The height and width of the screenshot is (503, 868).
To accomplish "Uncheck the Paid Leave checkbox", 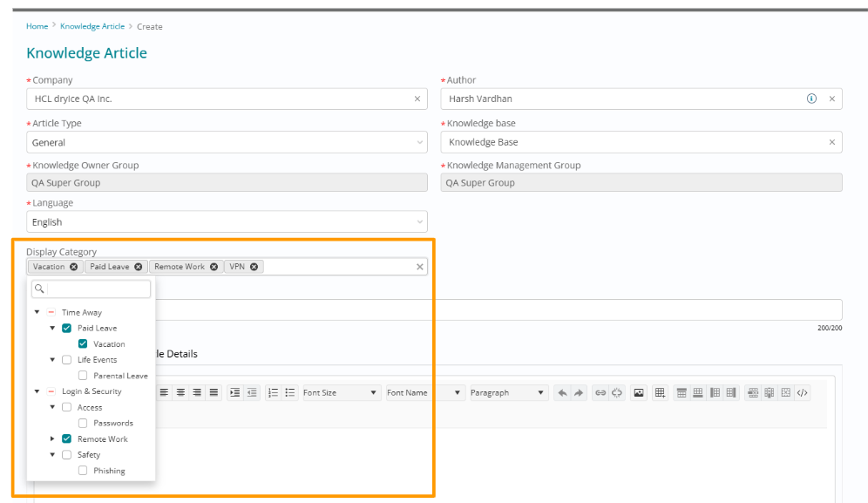I will [66, 328].
